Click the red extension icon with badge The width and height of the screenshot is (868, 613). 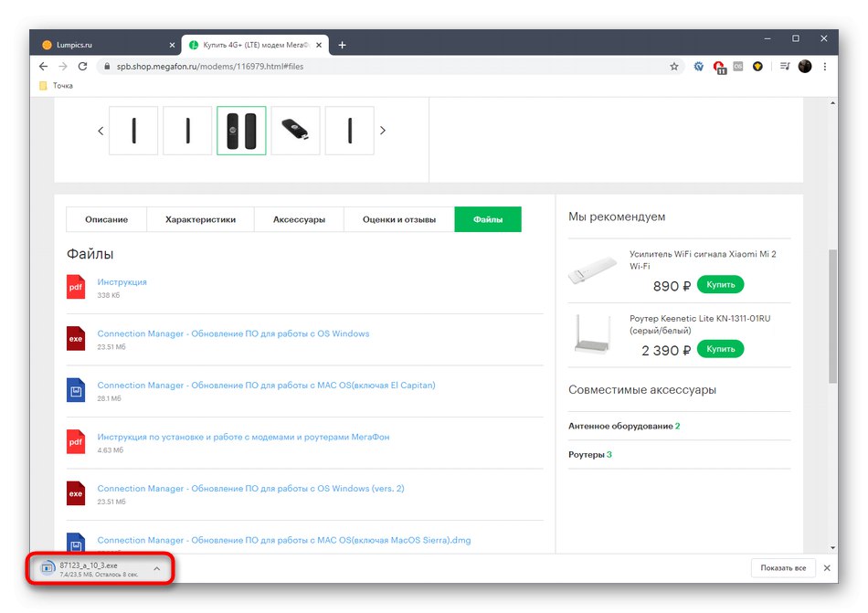(719, 68)
